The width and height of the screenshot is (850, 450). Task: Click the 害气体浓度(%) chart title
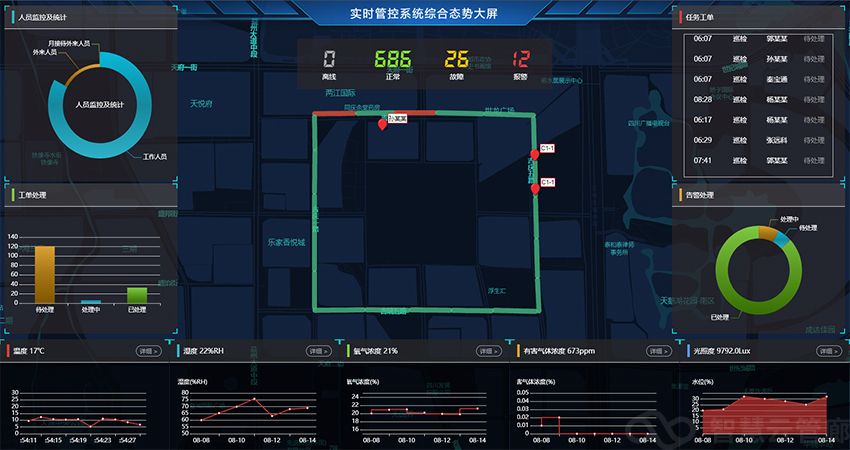pos(536,382)
